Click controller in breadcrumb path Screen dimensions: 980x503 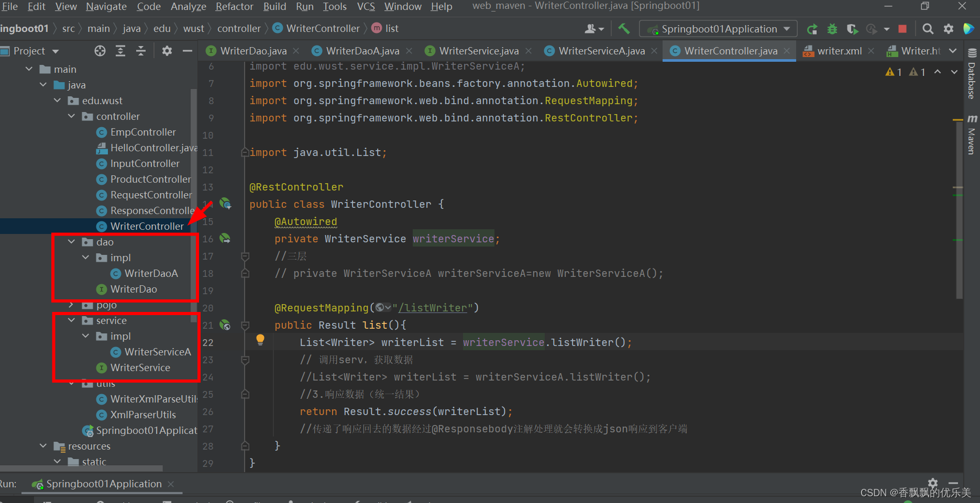point(239,29)
